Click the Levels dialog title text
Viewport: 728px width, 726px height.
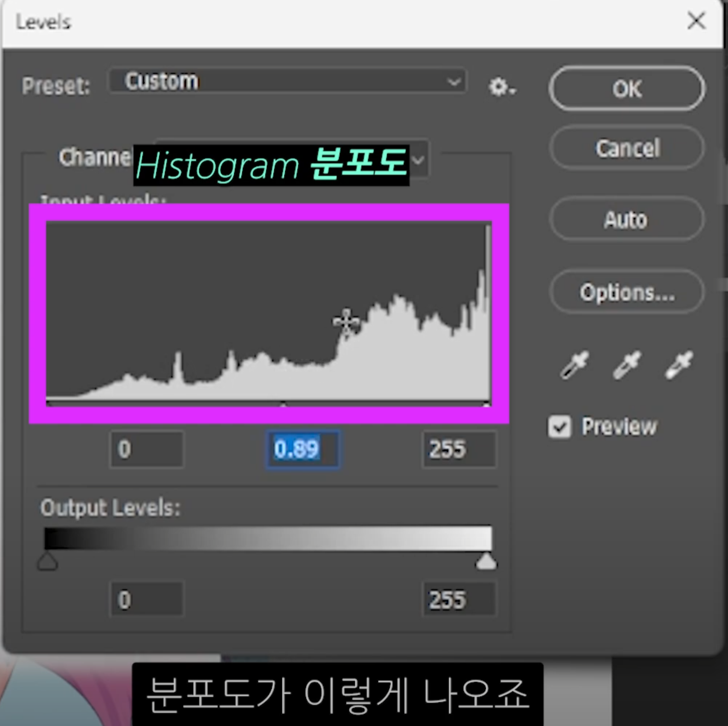click(x=43, y=22)
